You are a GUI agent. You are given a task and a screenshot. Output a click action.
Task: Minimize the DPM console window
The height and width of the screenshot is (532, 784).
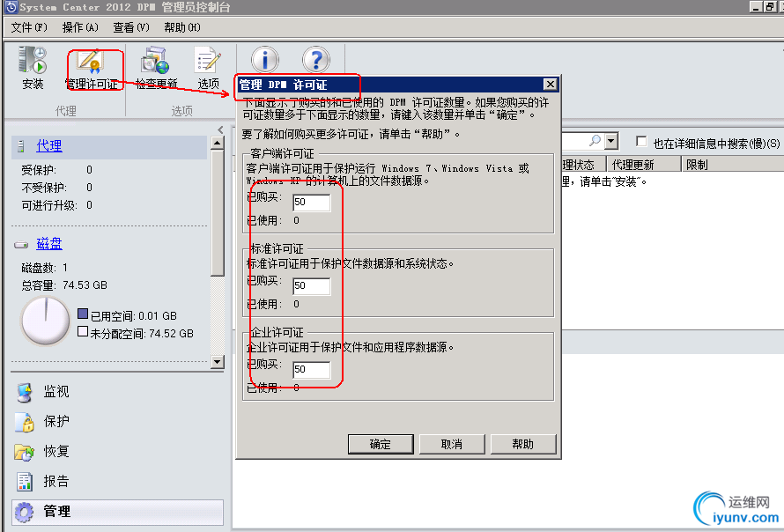tap(757, 6)
